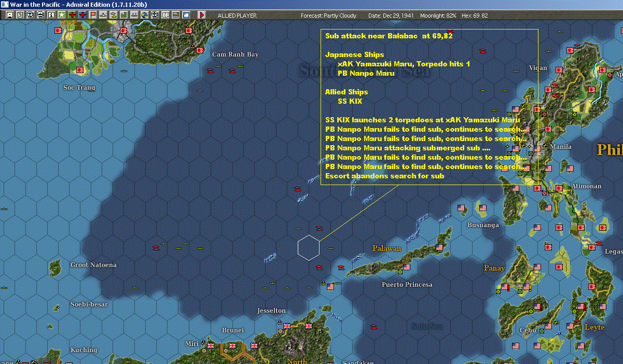This screenshot has height=364, width=623.
Task: Click the Moonlight: 82% status
Action: (x=438, y=16)
